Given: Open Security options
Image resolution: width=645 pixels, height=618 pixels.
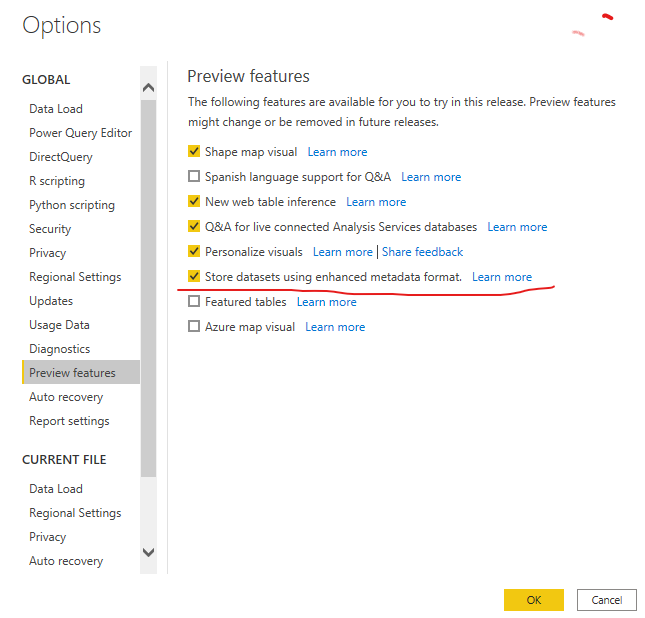Looking at the screenshot, I should 50,229.
